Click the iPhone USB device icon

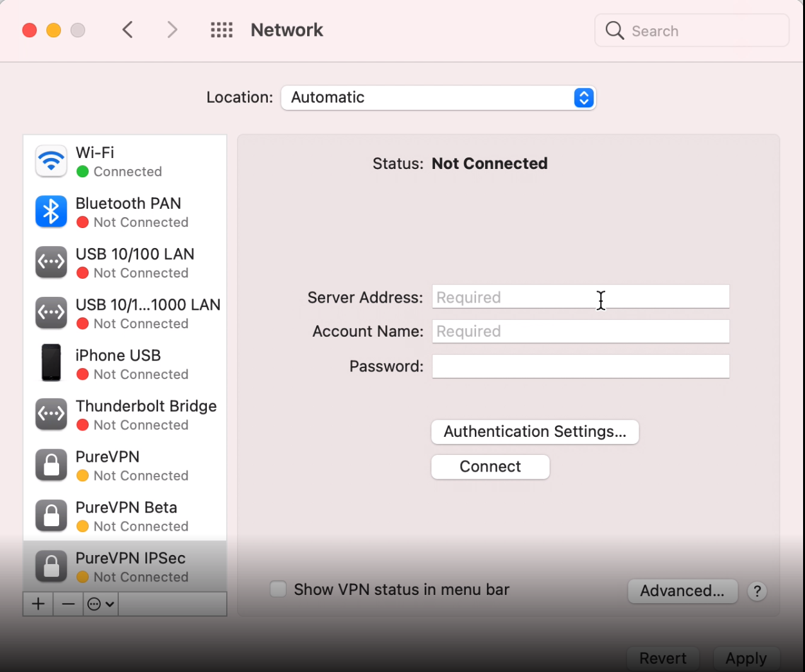(x=51, y=362)
